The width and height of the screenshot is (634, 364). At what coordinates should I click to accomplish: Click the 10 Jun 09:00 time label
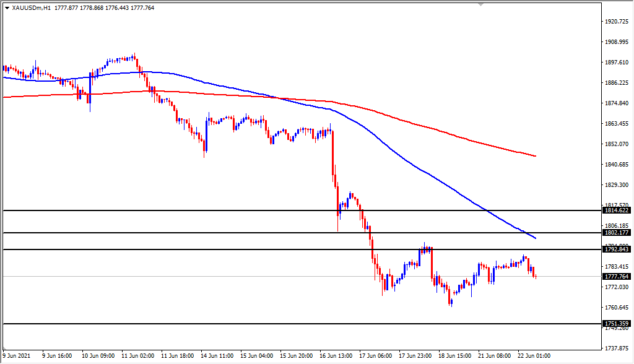(x=98, y=356)
